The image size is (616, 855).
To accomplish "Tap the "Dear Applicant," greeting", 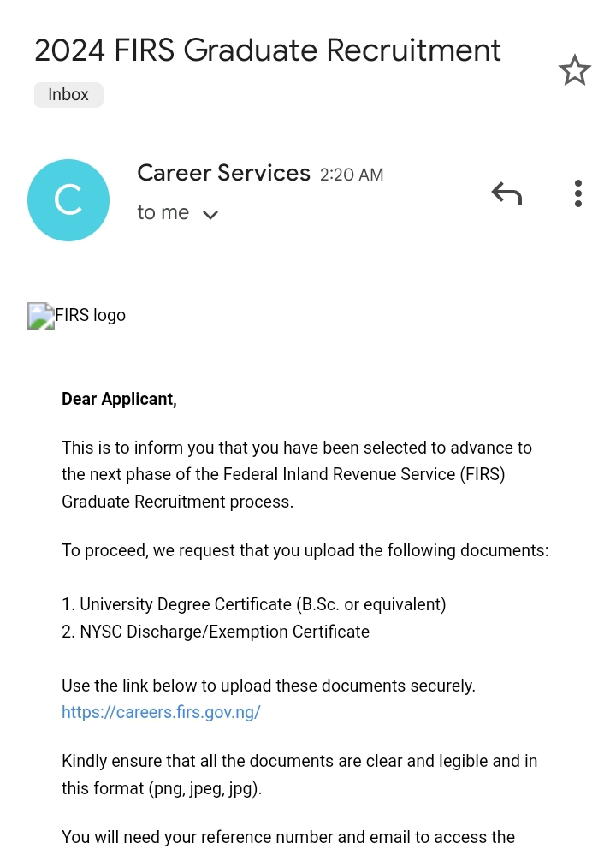I will pyautogui.click(x=119, y=399).
